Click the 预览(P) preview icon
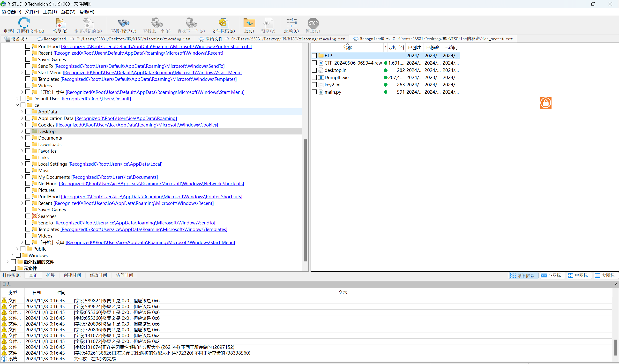 268,23
